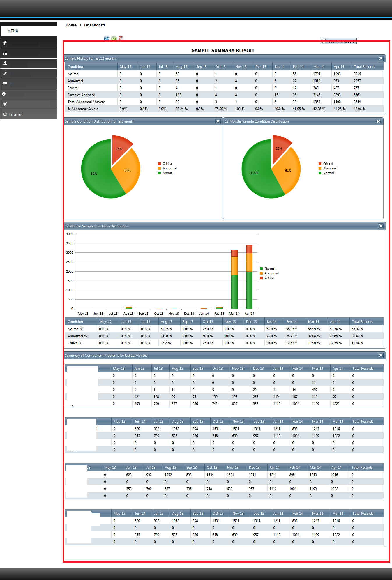Screen dimensions: 392x580
Task: Click the Critical red legend swatch in last month pie
Action: tap(159, 164)
